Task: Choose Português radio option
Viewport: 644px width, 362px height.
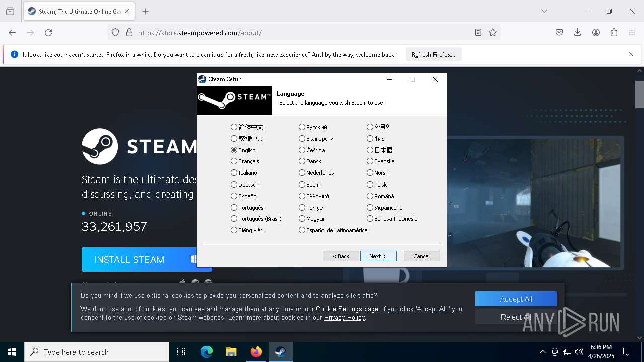Action: [x=247, y=208]
